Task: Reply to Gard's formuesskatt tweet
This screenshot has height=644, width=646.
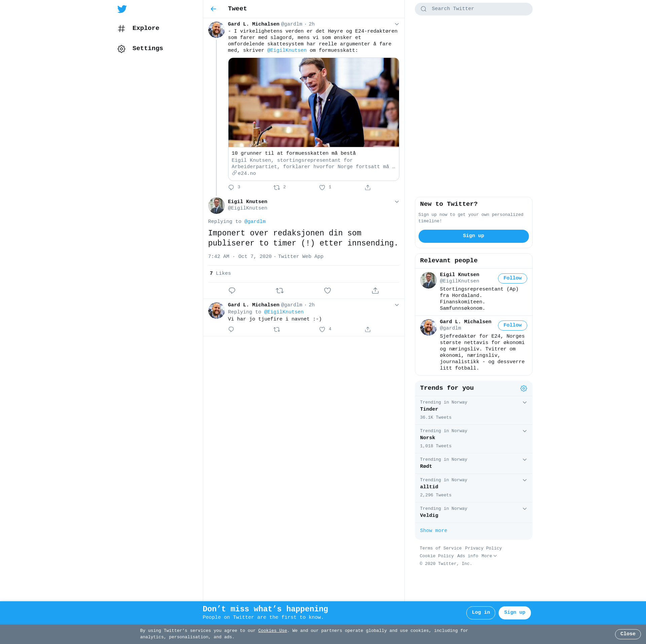Action: 231,188
